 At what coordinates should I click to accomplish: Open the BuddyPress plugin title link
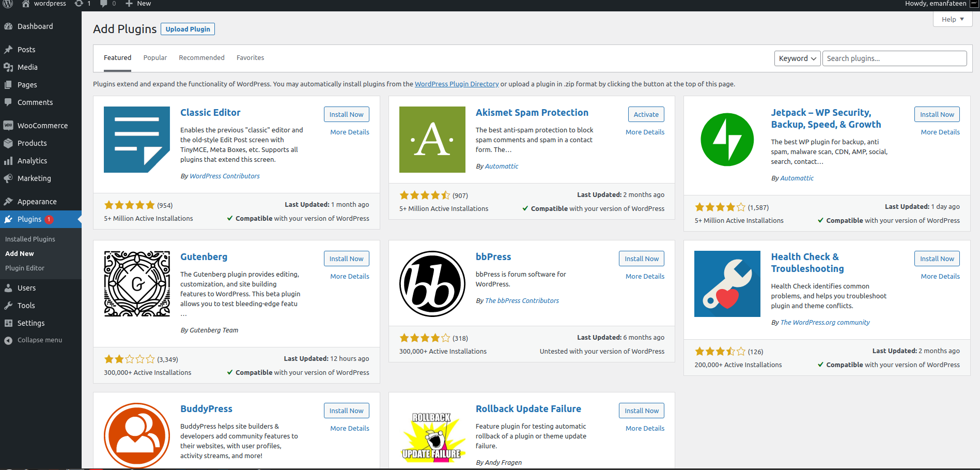(206, 409)
